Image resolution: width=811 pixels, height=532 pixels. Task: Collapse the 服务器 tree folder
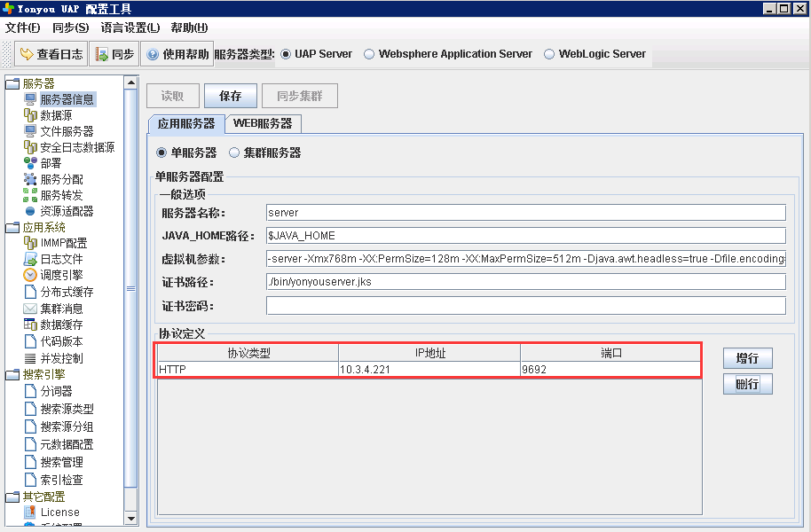pos(12,83)
